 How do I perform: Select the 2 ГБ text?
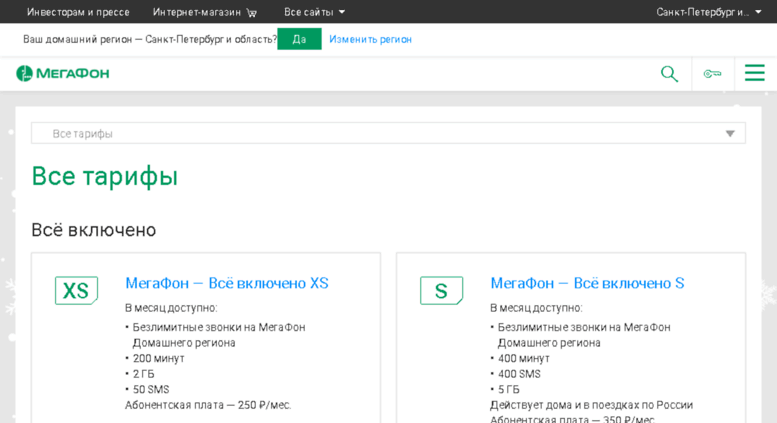tap(143, 374)
